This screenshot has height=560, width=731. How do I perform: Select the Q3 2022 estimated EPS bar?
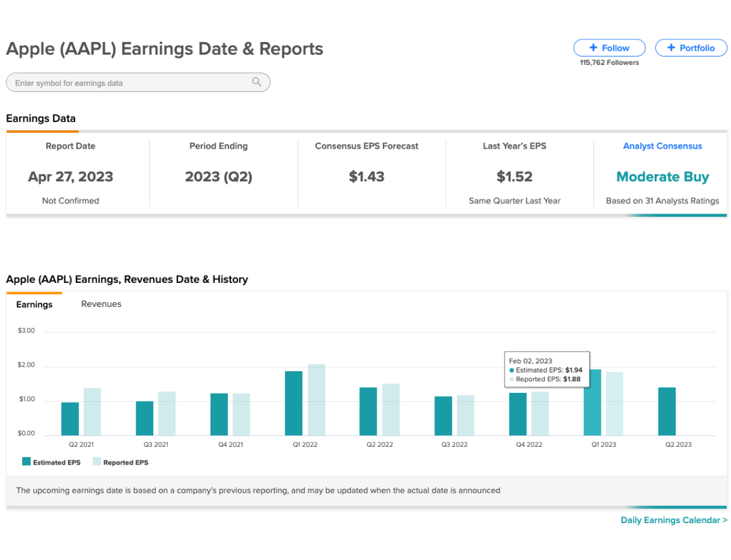coord(443,416)
